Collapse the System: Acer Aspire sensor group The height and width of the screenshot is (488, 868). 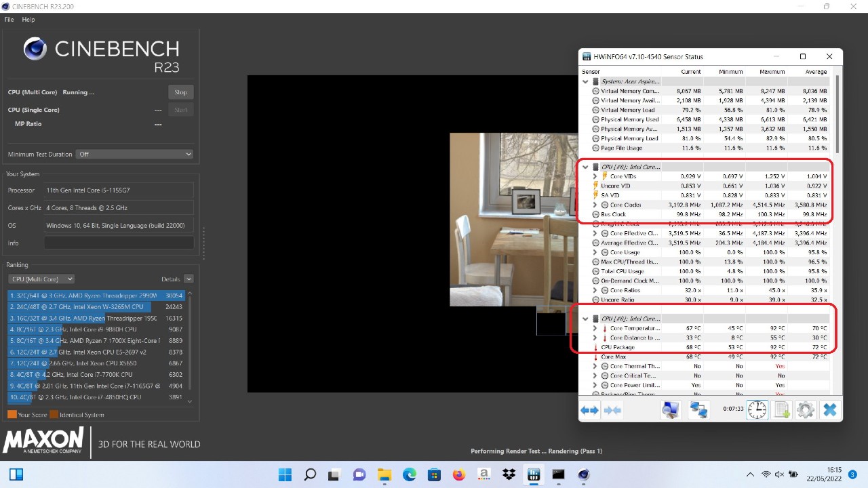point(585,81)
